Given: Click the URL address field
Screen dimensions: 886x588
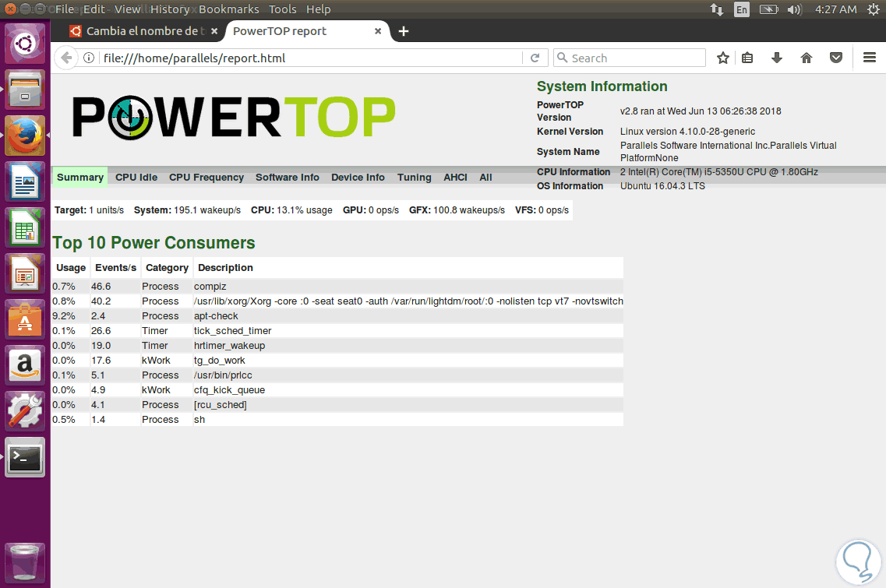Looking at the screenshot, I should (x=312, y=58).
